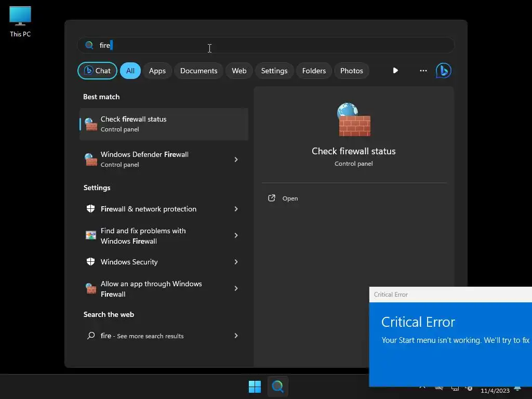Image resolution: width=532 pixels, height=399 pixels.
Task: Click the open-external icon beside Open
Action: click(x=272, y=198)
